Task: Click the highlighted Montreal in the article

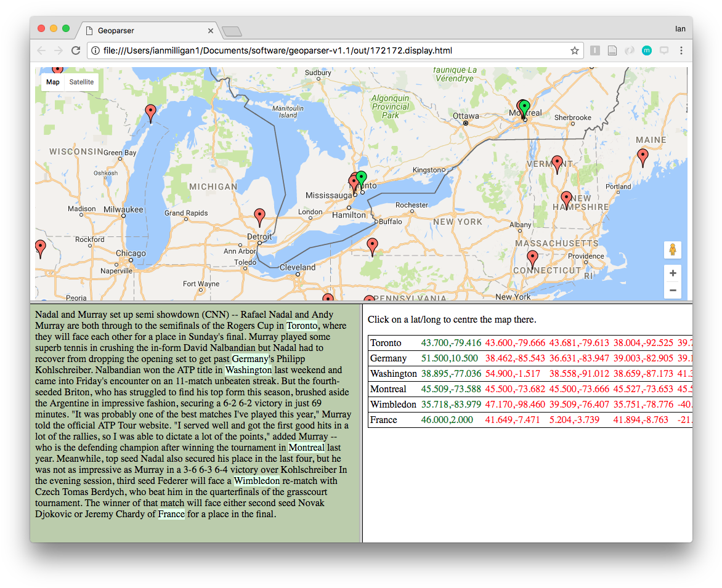Action: (x=307, y=448)
